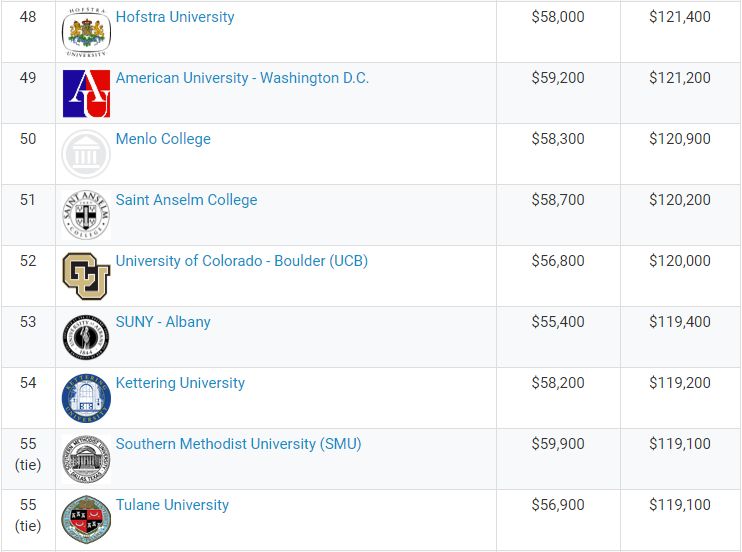Click the Kettering University seal

(86, 398)
